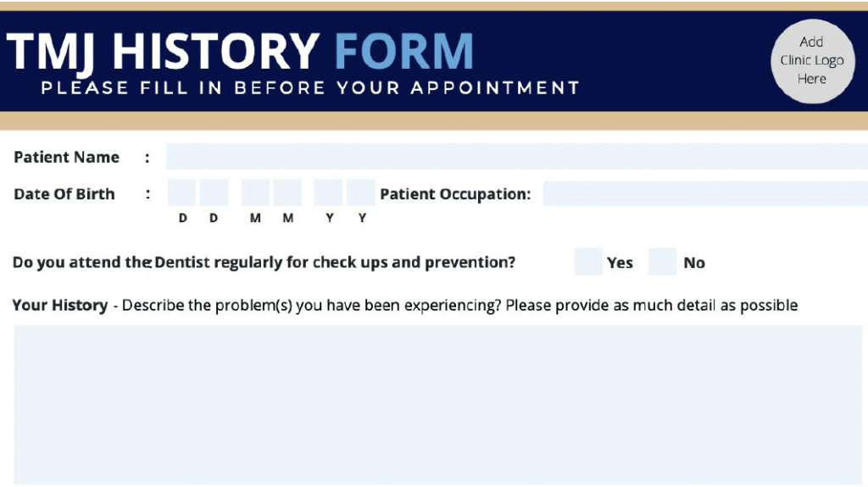Click the 'Yes' label text
Image resolution: width=868 pixels, height=487 pixels.
point(620,263)
